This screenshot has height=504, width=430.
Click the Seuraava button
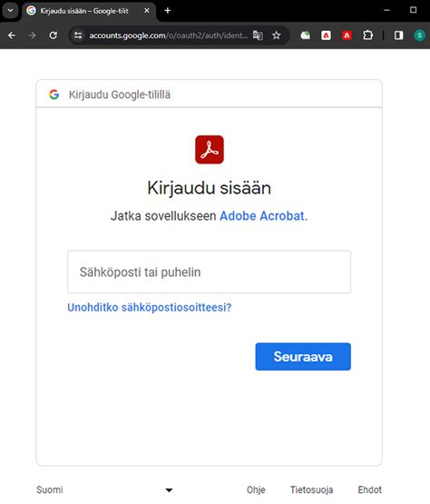coord(303,357)
